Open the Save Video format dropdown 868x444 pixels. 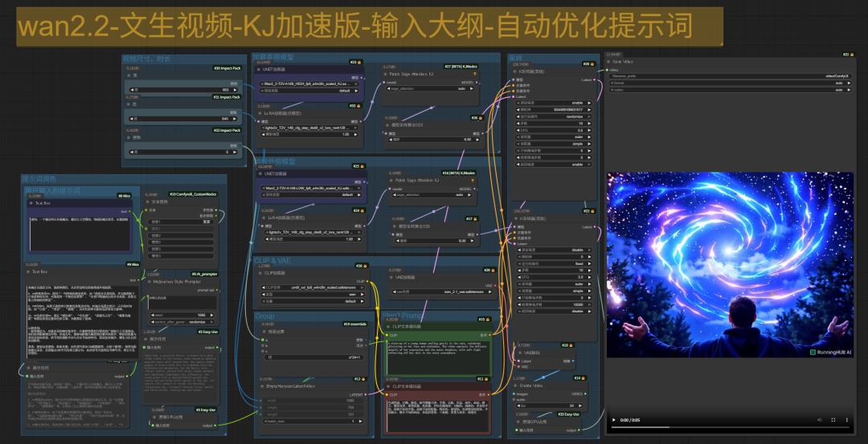point(730,83)
